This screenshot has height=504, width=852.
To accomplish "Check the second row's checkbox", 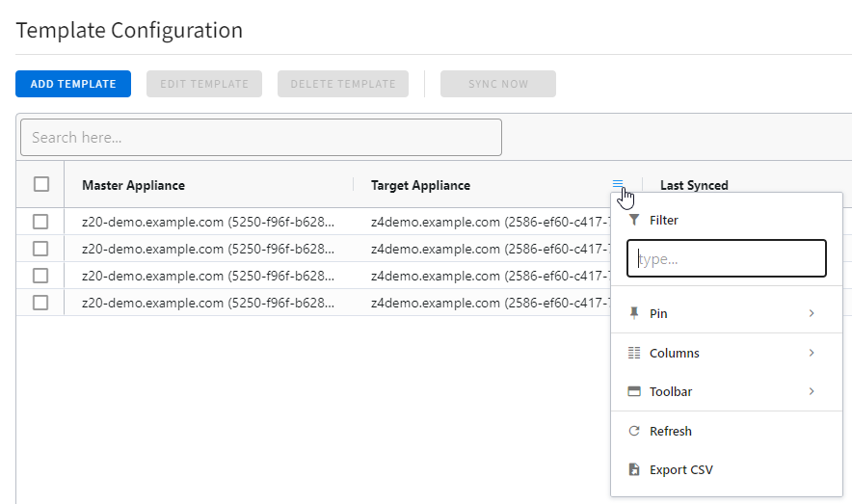I will click(40, 249).
